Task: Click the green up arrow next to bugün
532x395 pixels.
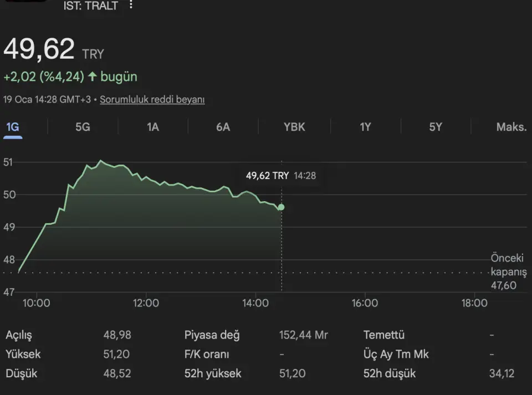Action: pos(92,76)
